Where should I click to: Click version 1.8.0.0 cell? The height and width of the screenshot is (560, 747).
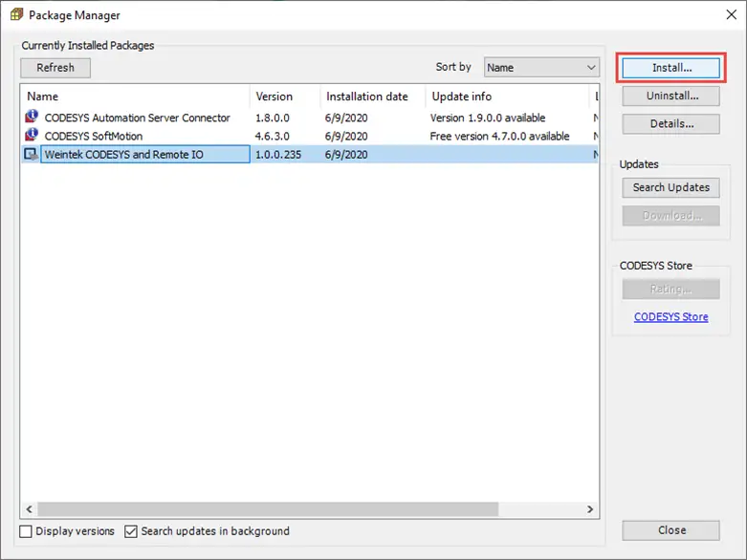point(272,118)
